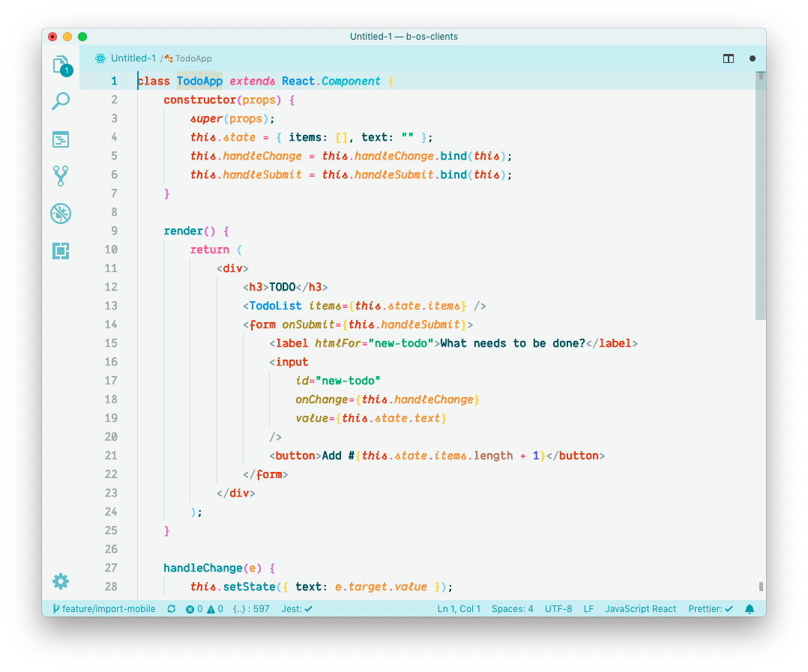The width and height of the screenshot is (808, 672).
Task: Open the Explorer panel in activity bar
Action: click(x=61, y=65)
